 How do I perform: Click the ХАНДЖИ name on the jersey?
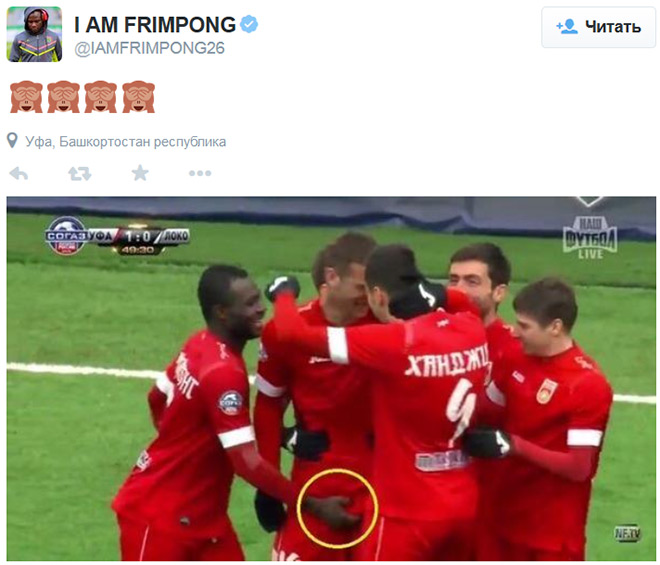tap(447, 361)
